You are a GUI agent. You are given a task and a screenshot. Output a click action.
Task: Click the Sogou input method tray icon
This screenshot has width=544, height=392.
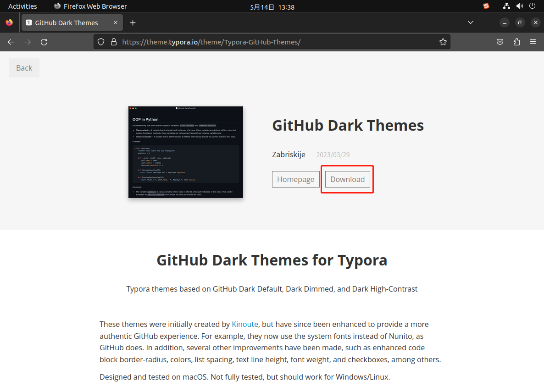click(486, 6)
